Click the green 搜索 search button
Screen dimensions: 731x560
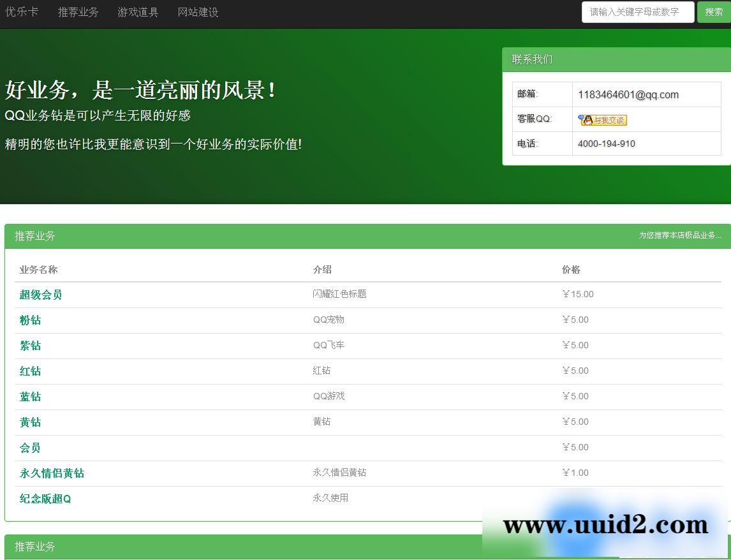pos(713,12)
